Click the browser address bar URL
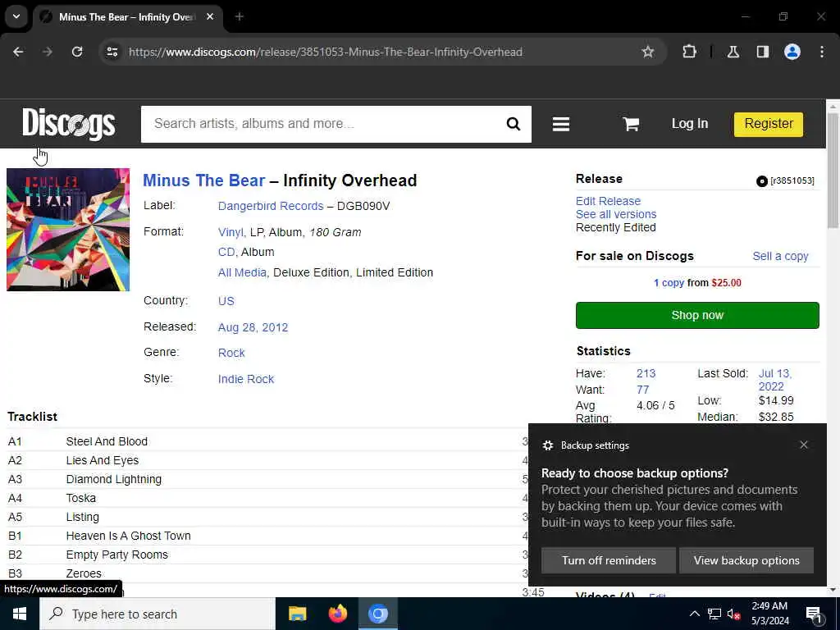The image size is (840, 630). point(325,52)
